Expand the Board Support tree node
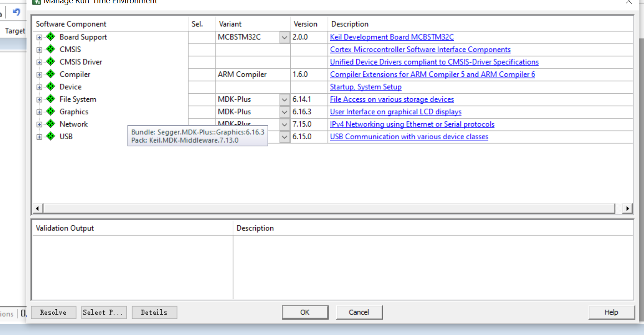Viewport: 644px width, 335px height. (x=39, y=37)
